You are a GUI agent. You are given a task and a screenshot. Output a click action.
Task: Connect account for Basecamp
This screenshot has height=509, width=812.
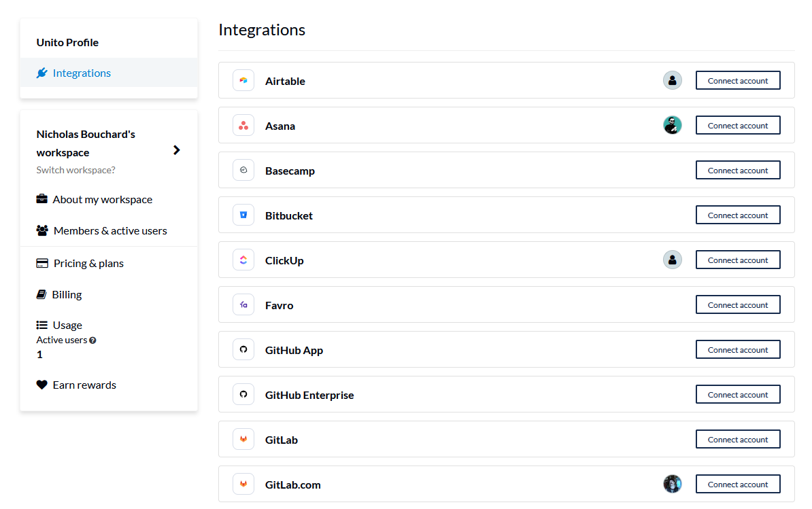(x=738, y=170)
